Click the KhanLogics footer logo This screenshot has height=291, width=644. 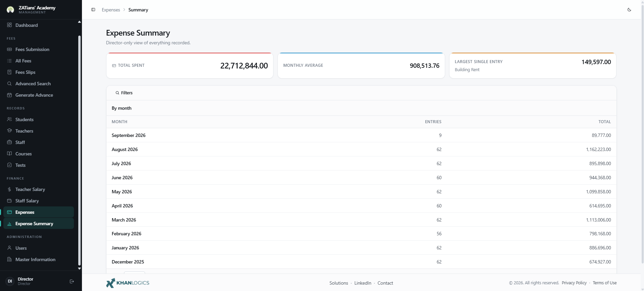click(128, 283)
